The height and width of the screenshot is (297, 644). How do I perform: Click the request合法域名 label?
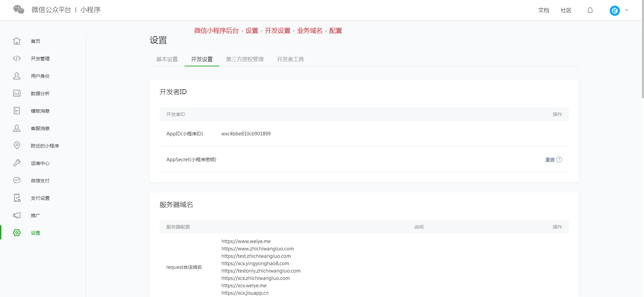click(184, 267)
